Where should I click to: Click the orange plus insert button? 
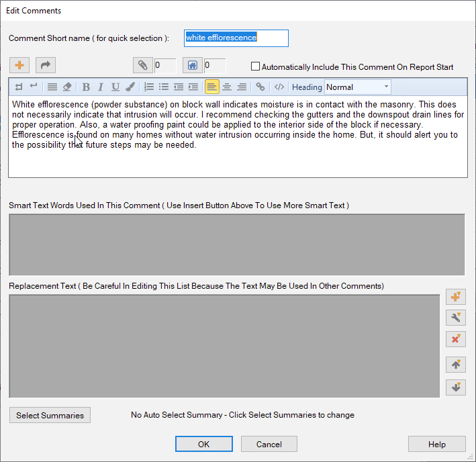(x=19, y=65)
